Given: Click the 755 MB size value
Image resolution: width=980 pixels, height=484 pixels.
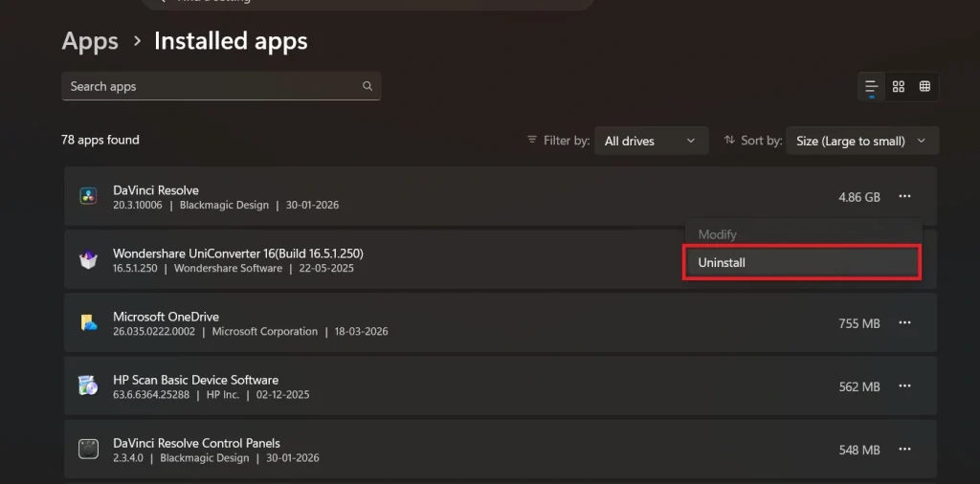Looking at the screenshot, I should tap(859, 323).
